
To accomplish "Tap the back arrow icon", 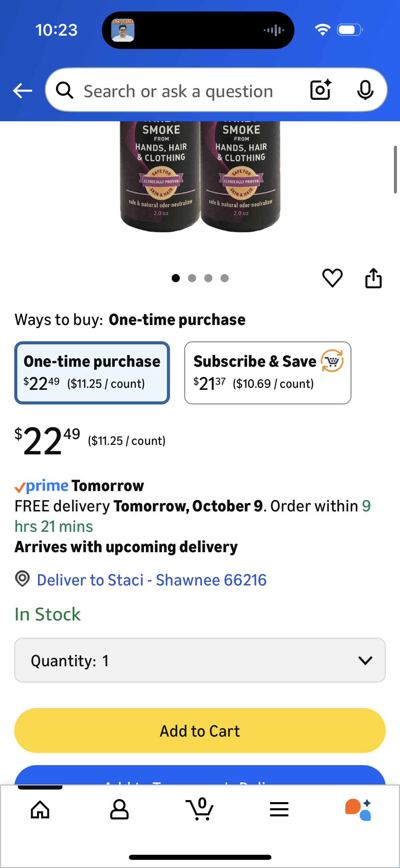I will pos(22,91).
